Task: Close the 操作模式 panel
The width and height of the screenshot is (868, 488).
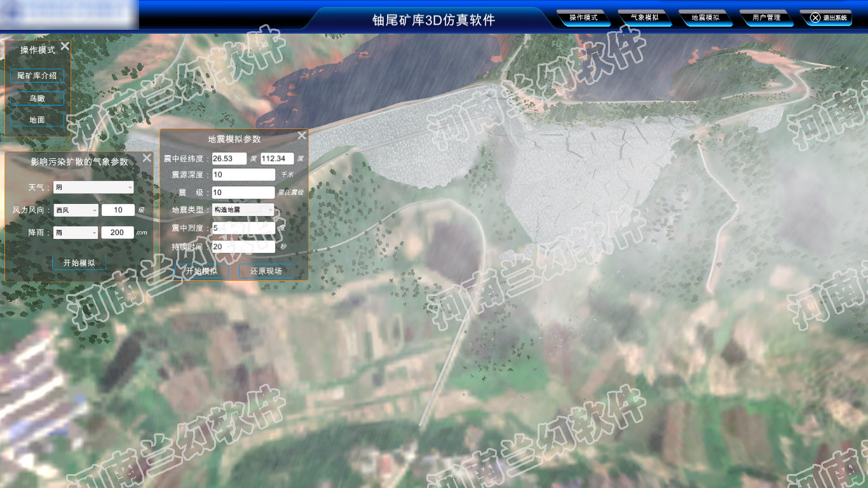Action: click(65, 46)
